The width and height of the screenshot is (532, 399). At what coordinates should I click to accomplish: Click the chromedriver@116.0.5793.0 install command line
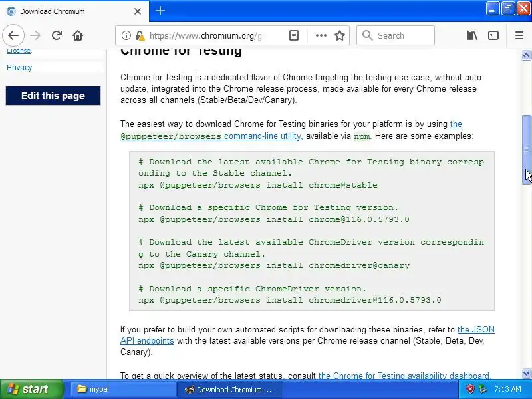click(290, 300)
